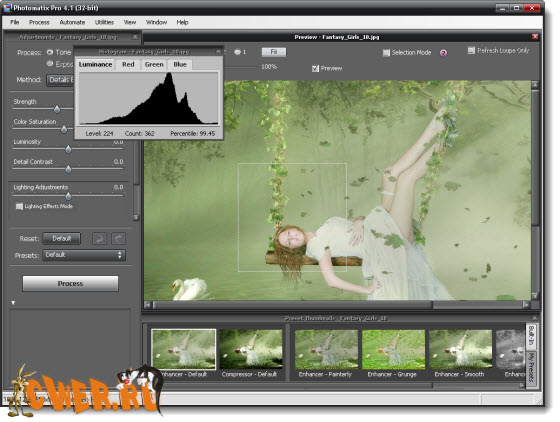Open the Method dropdown
This screenshot has height=422, width=560.
click(60, 80)
